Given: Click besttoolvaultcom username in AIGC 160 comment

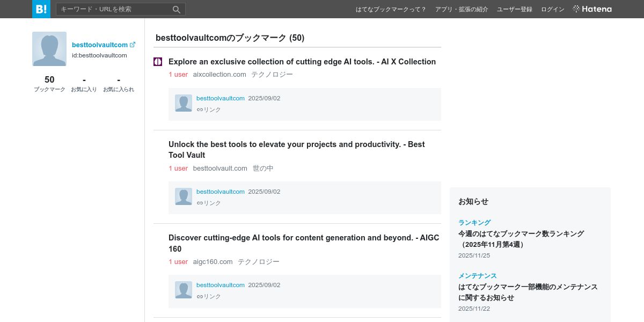Looking at the screenshot, I should tap(221, 285).
